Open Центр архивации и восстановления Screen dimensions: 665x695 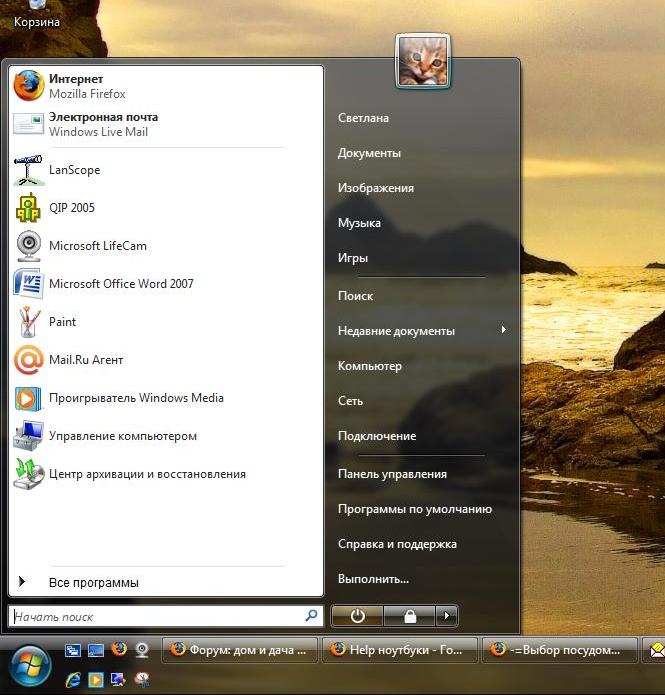[166, 474]
